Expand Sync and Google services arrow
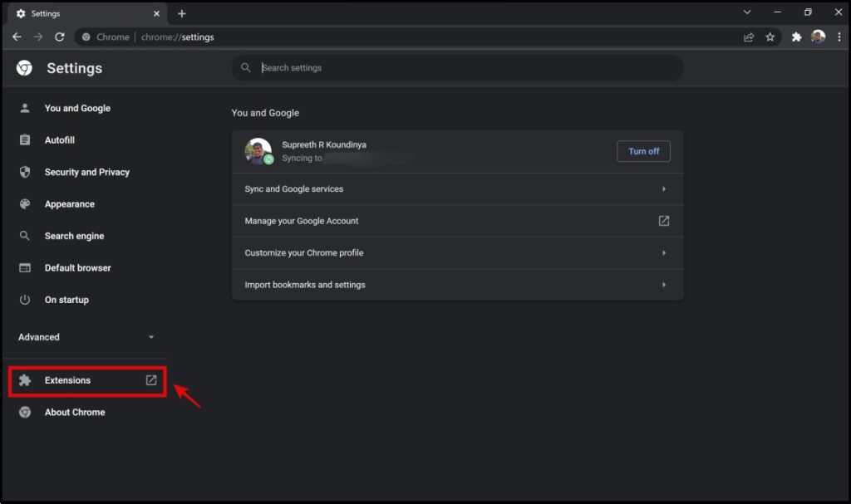The image size is (851, 504). pos(664,188)
